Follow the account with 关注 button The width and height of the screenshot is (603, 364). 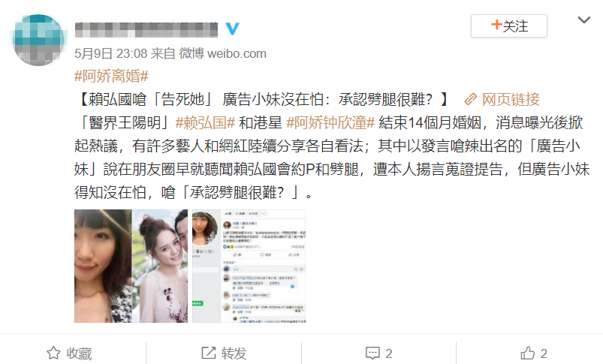click(509, 26)
